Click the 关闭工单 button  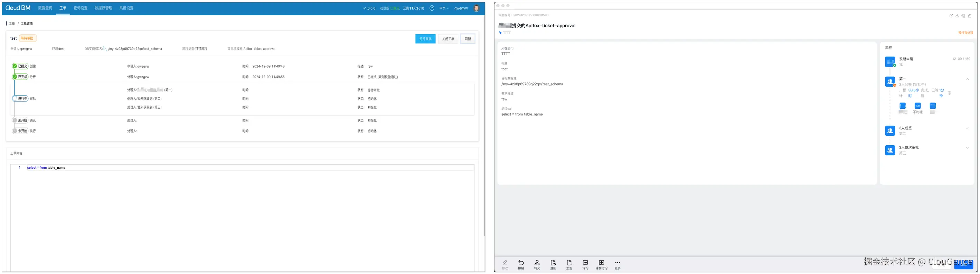[448, 39]
